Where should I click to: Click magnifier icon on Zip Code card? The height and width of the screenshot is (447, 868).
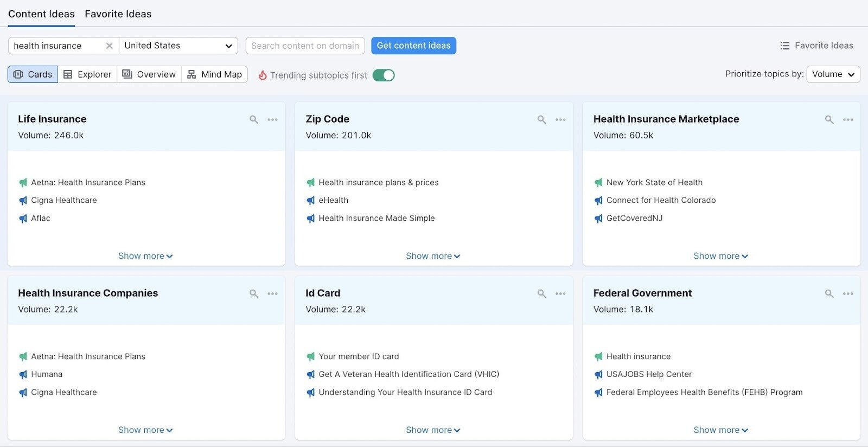tap(541, 119)
